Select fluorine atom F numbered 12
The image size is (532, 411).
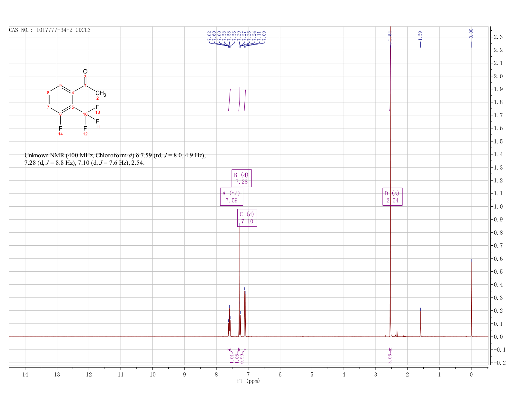tap(85, 128)
